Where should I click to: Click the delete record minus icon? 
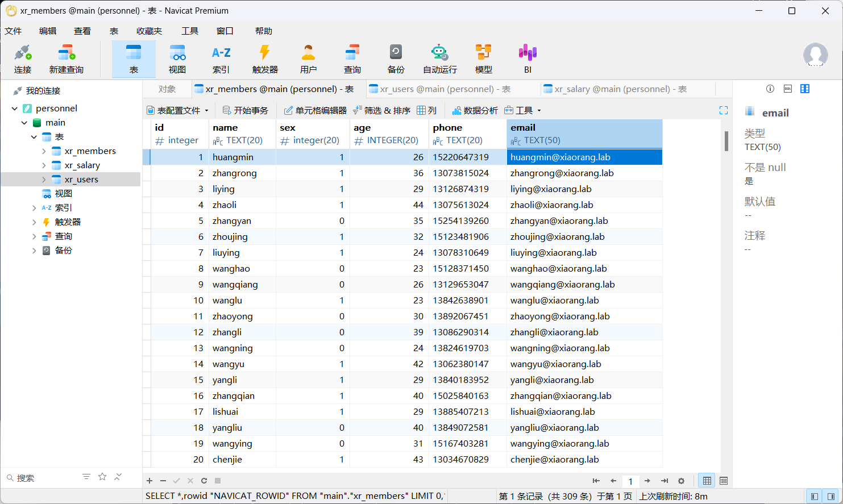tap(163, 481)
